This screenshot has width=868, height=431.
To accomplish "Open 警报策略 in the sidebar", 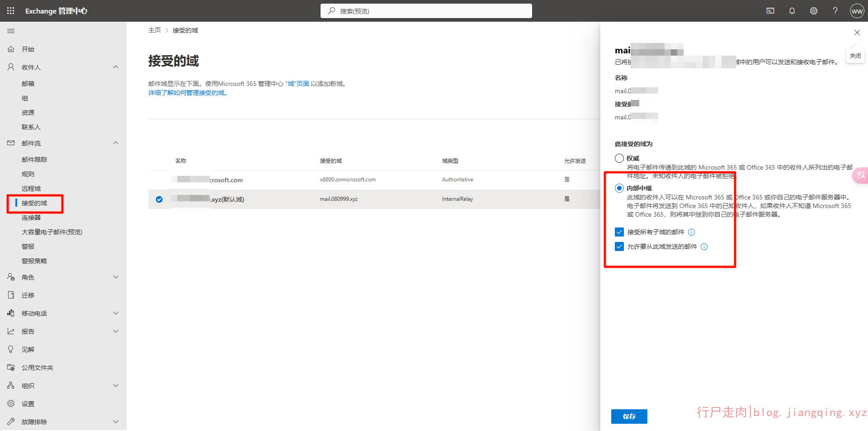I will point(34,261).
